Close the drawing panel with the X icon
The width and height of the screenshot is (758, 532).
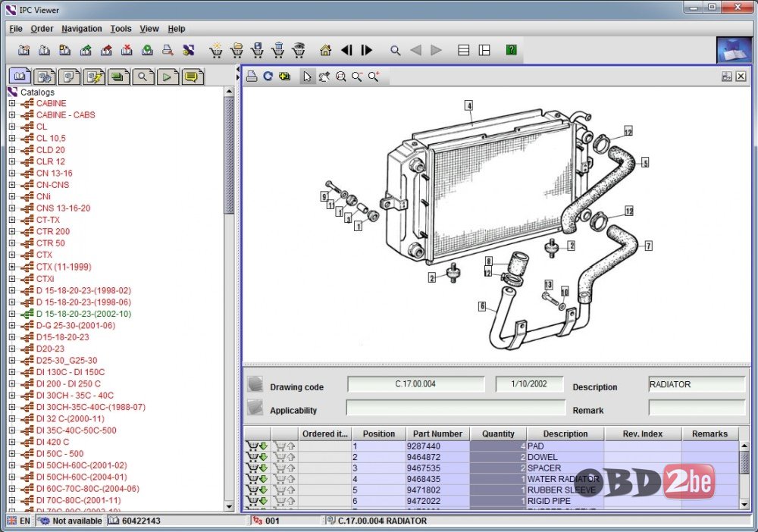click(x=741, y=77)
